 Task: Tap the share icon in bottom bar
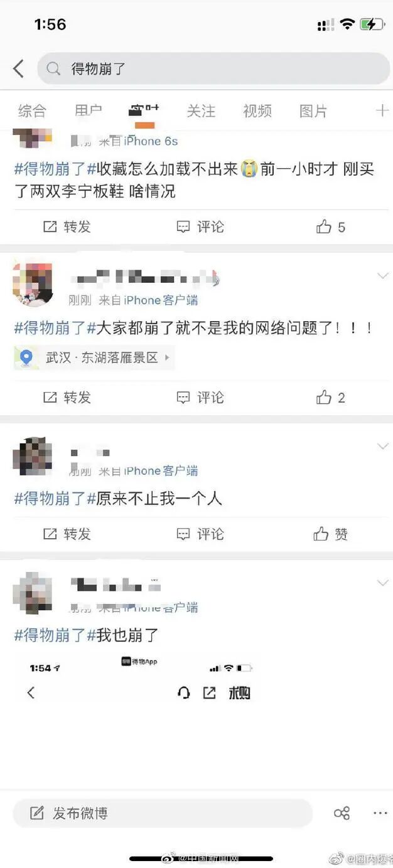[342, 813]
